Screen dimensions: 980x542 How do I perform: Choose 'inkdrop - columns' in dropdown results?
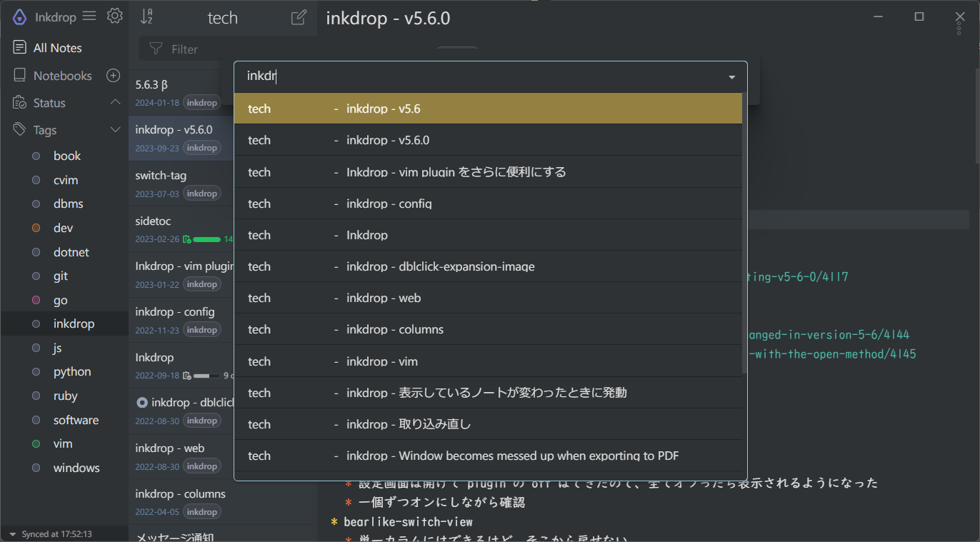pos(488,329)
